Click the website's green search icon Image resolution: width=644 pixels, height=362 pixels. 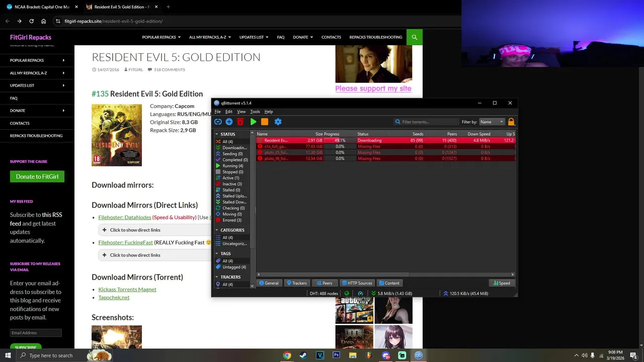pos(415,37)
